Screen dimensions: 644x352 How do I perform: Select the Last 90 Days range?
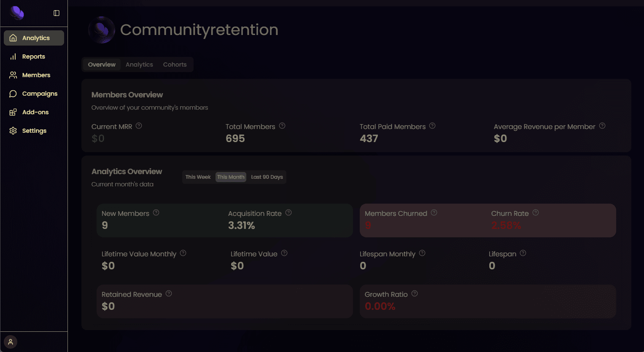click(267, 177)
